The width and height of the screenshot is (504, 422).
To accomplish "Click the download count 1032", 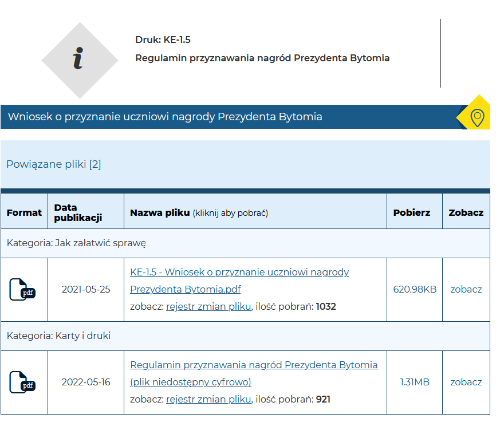I will tap(326, 306).
